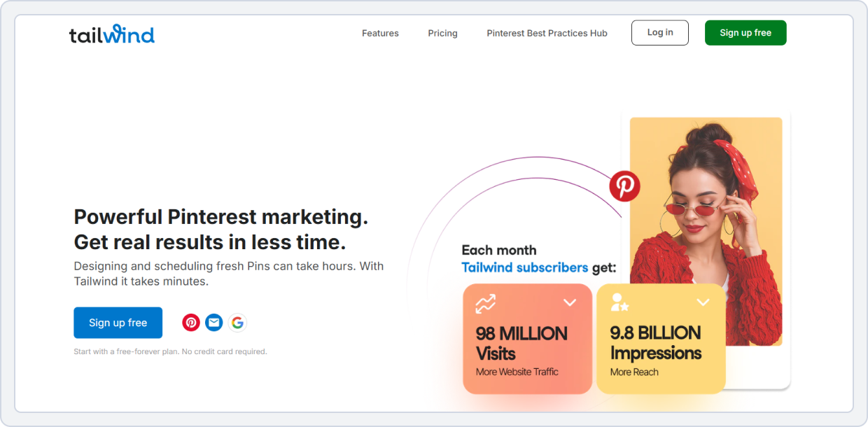This screenshot has height=427, width=868.
Task: Open the Features menu
Action: coord(380,33)
